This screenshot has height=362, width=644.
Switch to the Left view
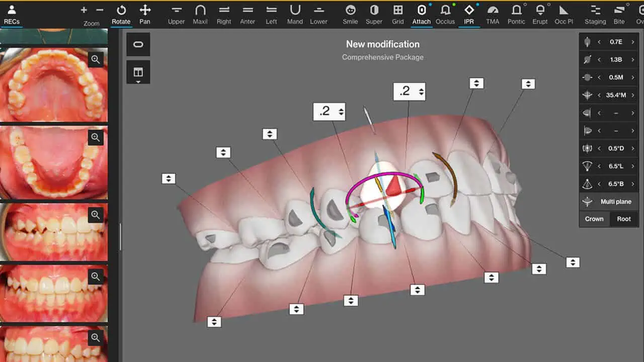click(x=271, y=13)
